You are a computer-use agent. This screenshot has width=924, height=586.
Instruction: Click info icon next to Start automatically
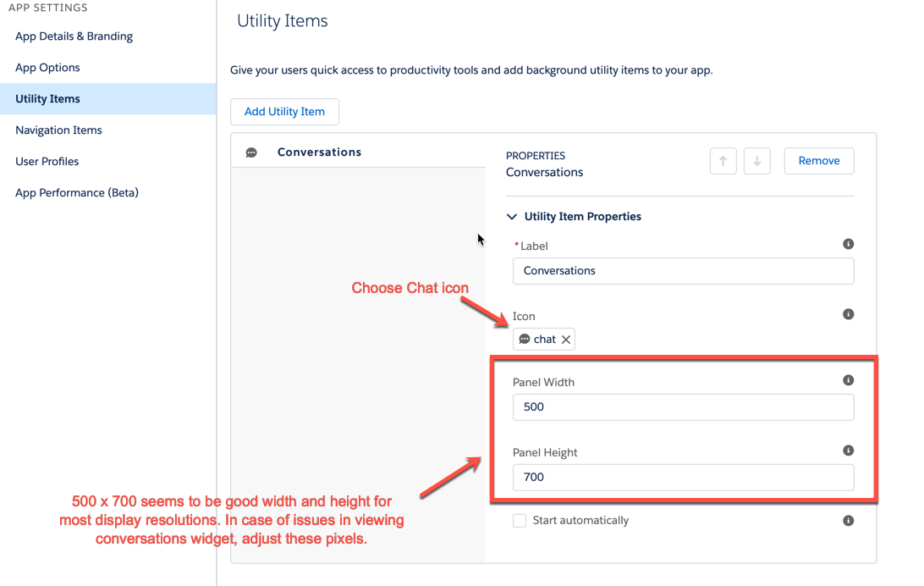tap(848, 521)
